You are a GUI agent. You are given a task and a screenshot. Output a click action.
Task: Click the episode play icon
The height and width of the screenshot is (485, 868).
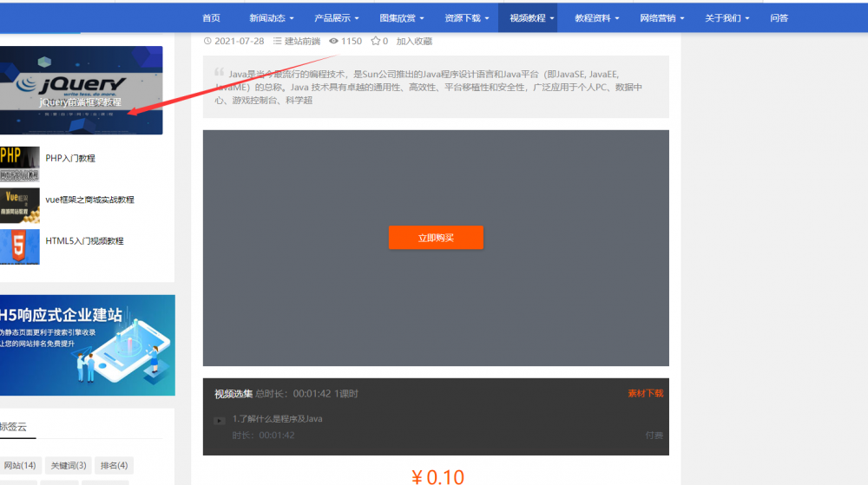tap(220, 421)
